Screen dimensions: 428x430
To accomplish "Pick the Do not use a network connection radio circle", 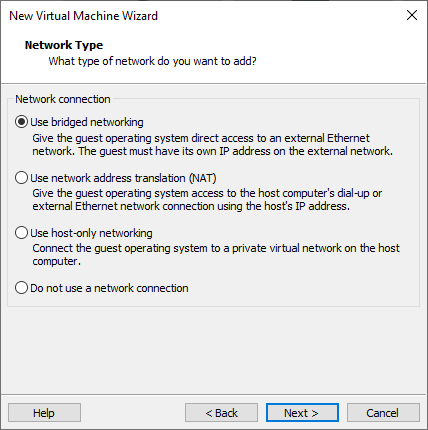I will coord(21,288).
